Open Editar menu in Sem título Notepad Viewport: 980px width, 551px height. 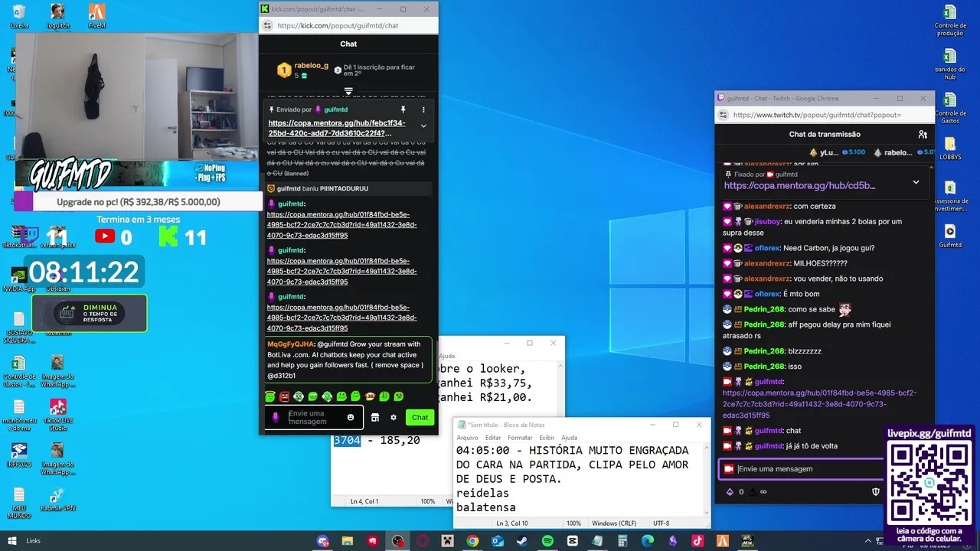493,438
